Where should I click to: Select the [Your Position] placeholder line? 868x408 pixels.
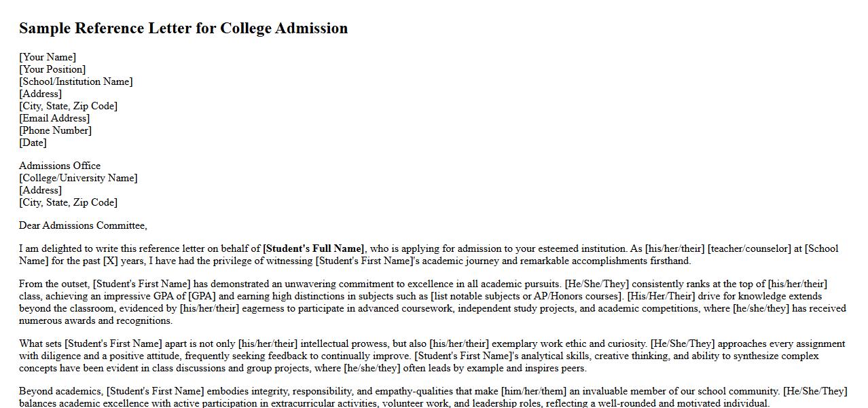point(52,69)
